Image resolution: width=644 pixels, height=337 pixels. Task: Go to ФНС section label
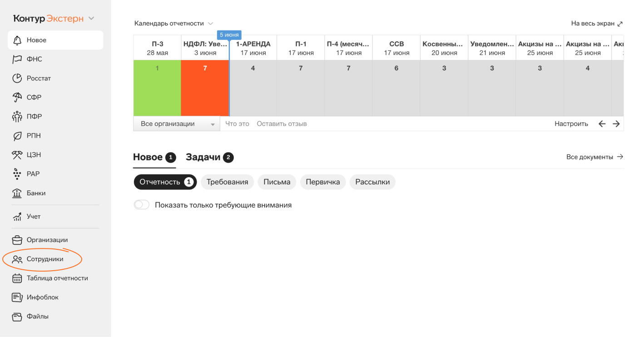point(35,59)
